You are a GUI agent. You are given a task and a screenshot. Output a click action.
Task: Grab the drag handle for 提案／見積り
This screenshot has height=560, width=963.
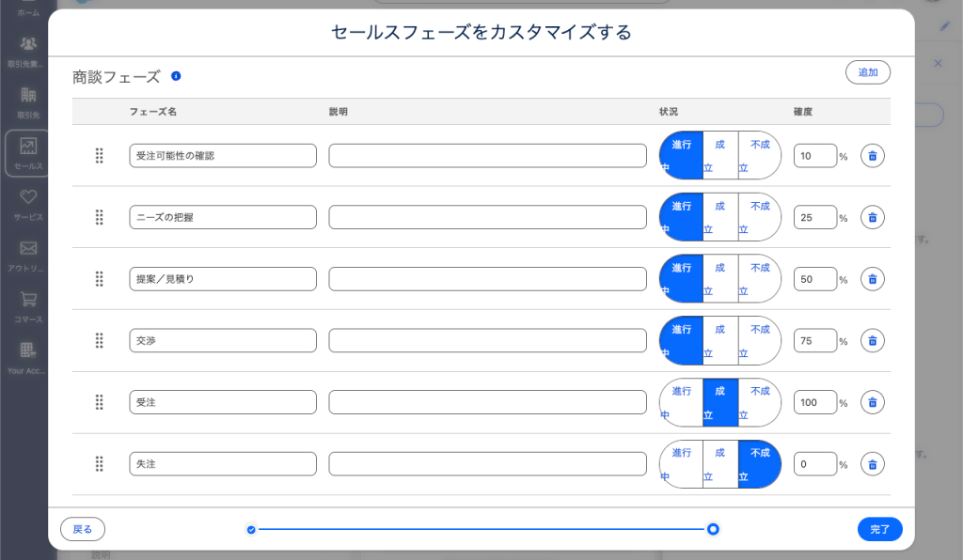[99, 279]
